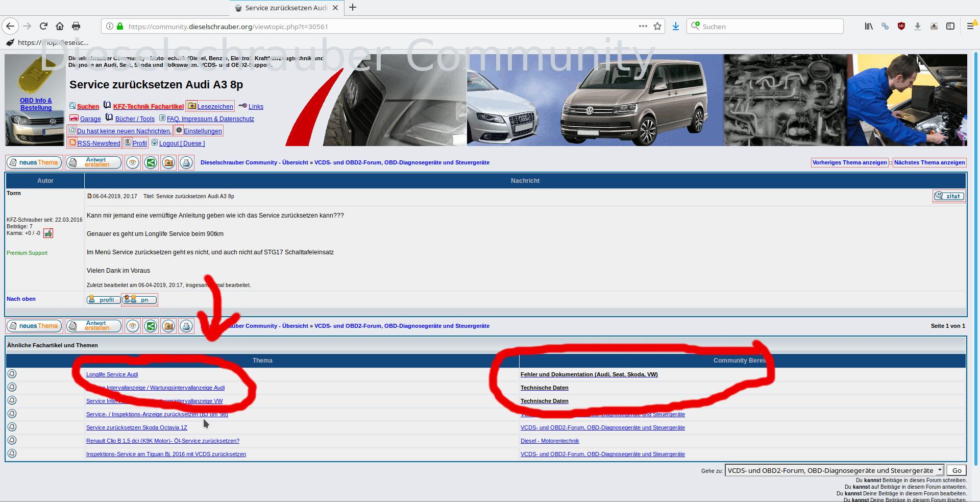Viewport: 980px width, 502px height.
Task: Bookmark this page with the star icon
Action: [657, 26]
